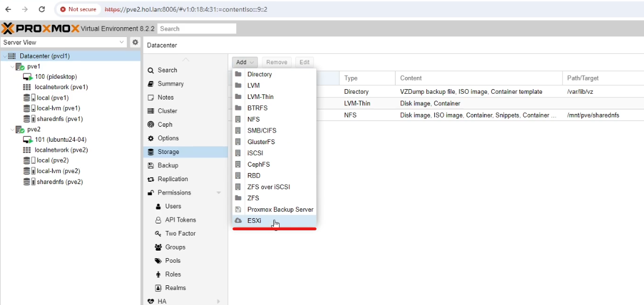Choose LVM from the Add menu

274,86
